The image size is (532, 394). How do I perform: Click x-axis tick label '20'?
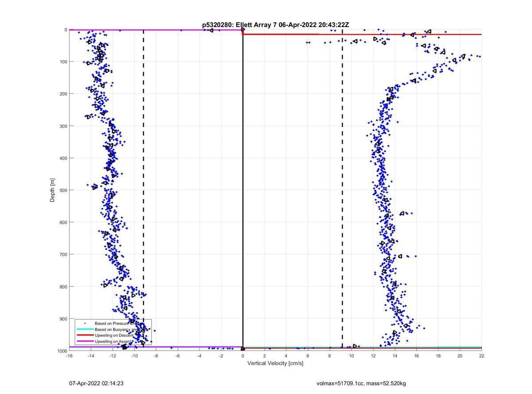click(460, 355)
